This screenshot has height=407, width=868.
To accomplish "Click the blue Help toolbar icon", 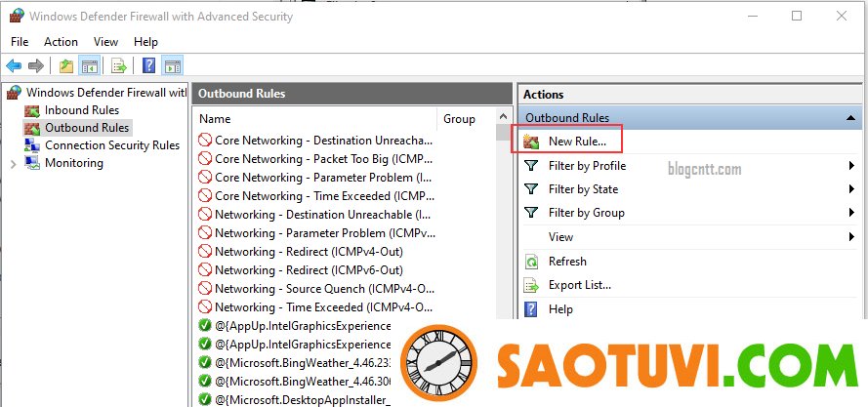I will coord(148,66).
